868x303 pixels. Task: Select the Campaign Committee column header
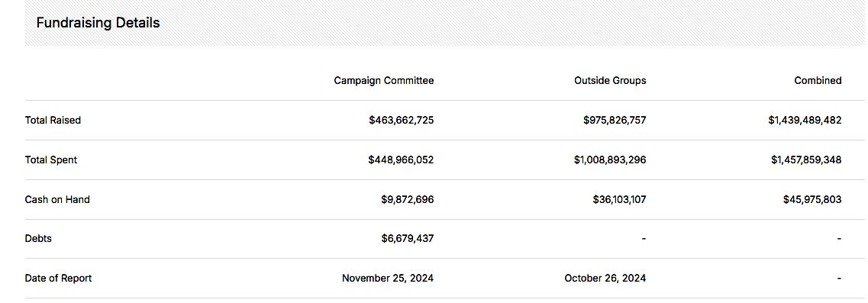(384, 80)
